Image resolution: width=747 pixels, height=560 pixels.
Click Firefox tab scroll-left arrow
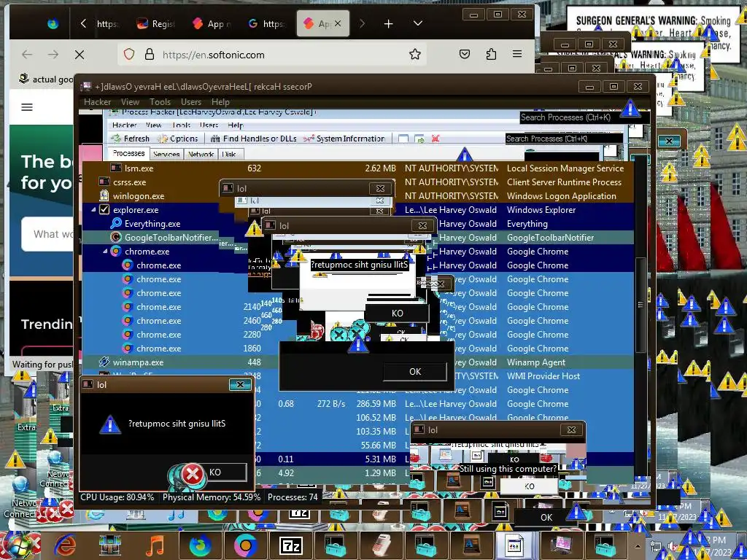83,23
